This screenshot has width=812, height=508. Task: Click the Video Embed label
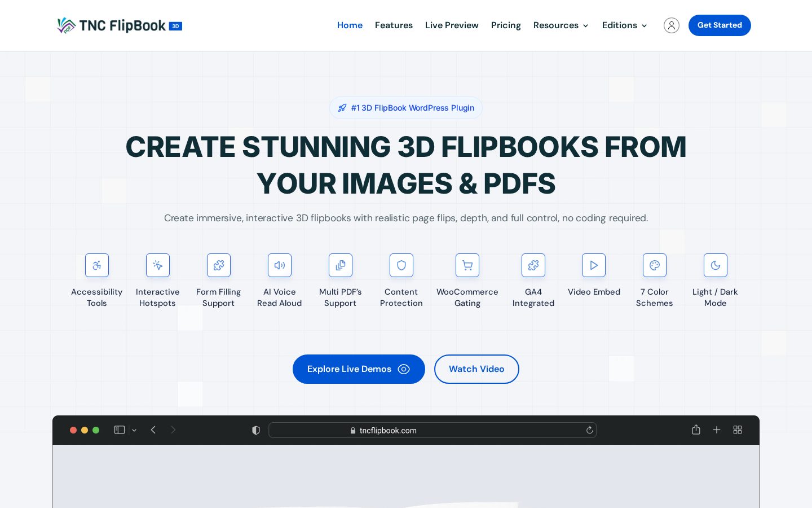point(594,292)
